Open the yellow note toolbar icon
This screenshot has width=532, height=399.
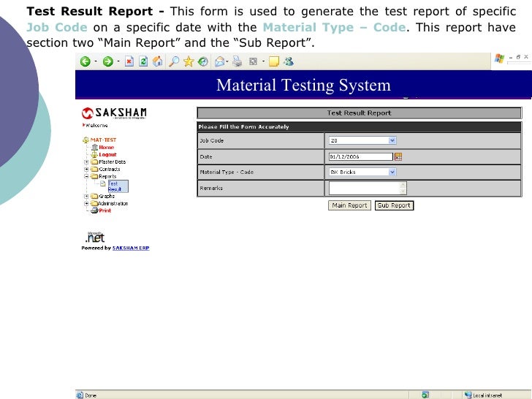coord(274,61)
